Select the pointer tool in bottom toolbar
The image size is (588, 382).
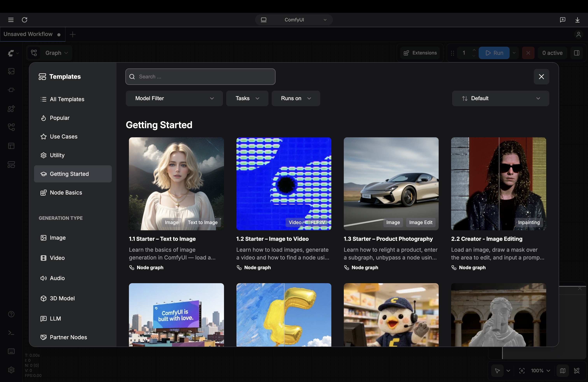click(x=497, y=371)
